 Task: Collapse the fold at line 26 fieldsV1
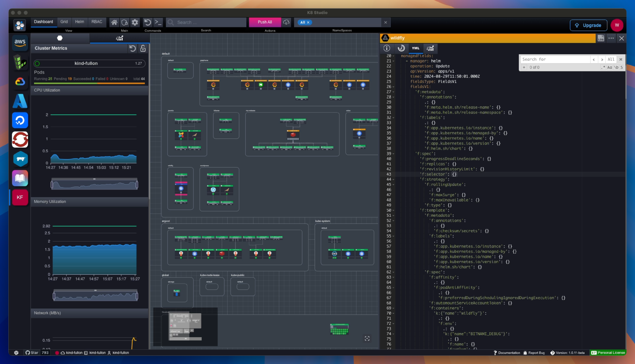pyautogui.click(x=394, y=87)
